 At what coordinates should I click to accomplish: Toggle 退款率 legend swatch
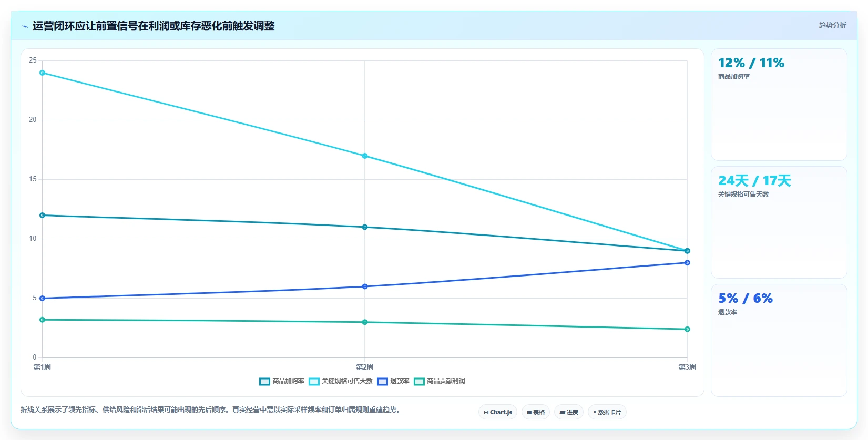click(x=382, y=381)
